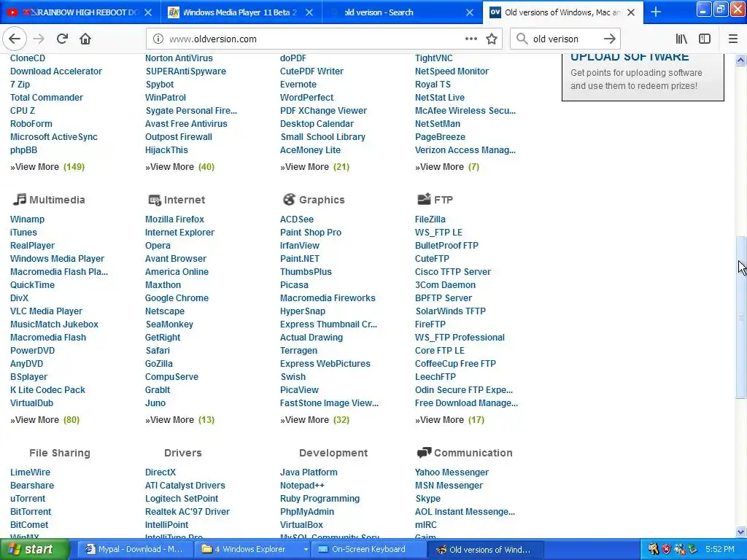Go back to the previous page
The width and height of the screenshot is (747, 560).
(x=15, y=39)
